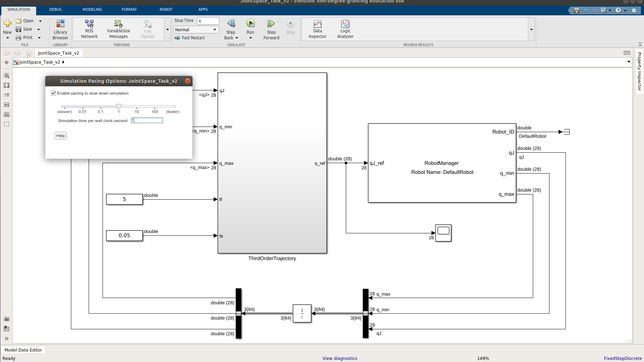This screenshot has width=644, height=362.
Task: Click the Hide/Show Model Browser icon
Action: pos(7,62)
